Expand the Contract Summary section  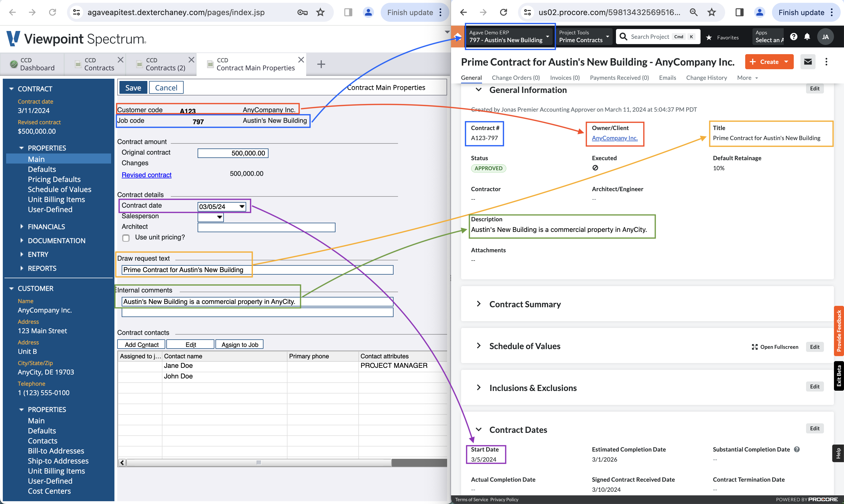[479, 304]
